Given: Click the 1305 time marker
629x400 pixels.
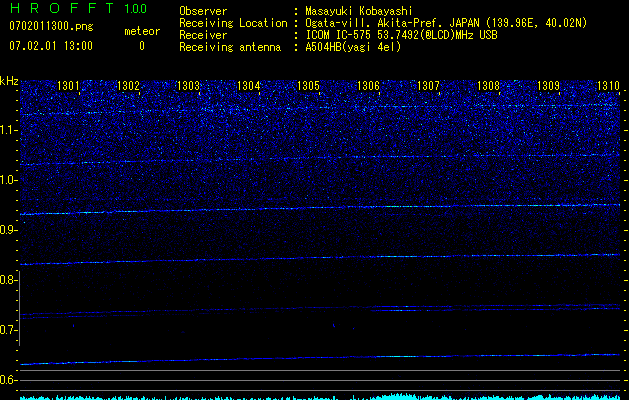Looking at the screenshot, I should [308, 85].
